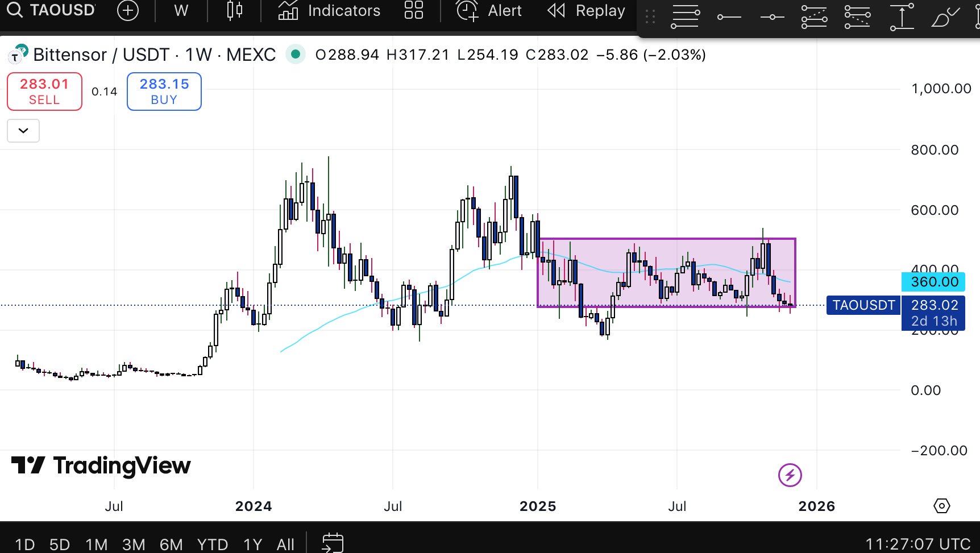
Task: Click the 360.00 cyan price label
Action: (x=933, y=282)
